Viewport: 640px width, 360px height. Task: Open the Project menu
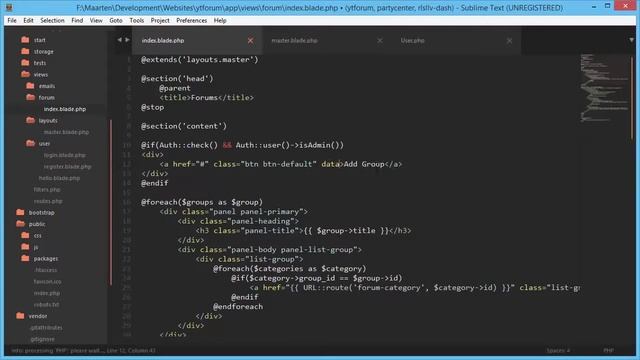pos(160,20)
